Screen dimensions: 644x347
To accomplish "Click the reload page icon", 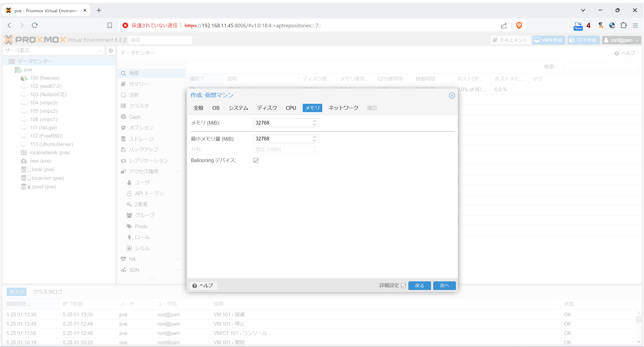I will click(35, 25).
